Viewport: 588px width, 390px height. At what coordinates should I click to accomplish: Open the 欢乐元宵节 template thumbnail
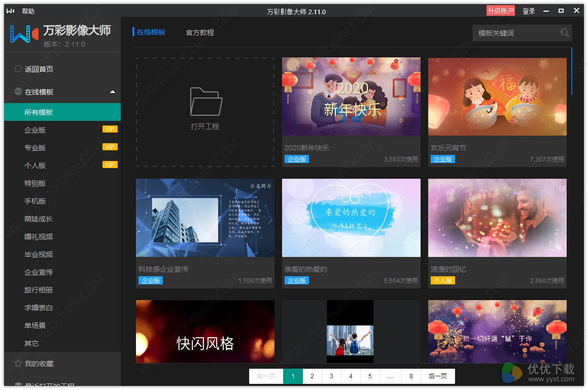[497, 96]
